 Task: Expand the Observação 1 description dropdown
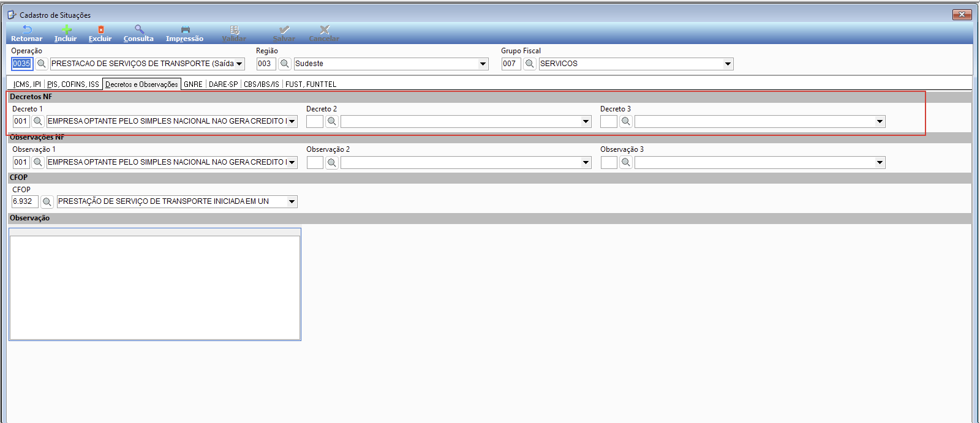pyautogui.click(x=292, y=162)
